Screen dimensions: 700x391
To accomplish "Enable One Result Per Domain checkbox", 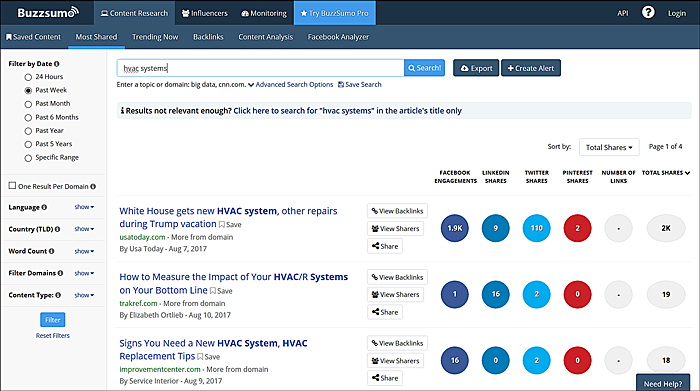I will [x=12, y=186].
